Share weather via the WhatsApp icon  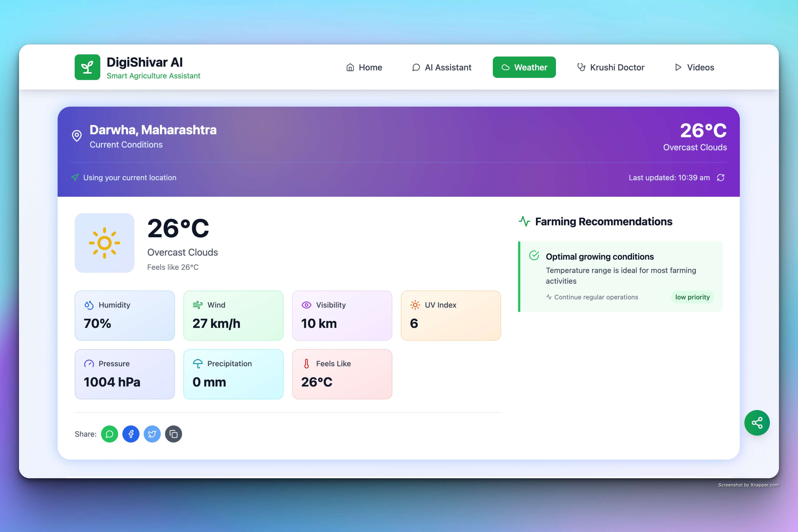tap(109, 434)
